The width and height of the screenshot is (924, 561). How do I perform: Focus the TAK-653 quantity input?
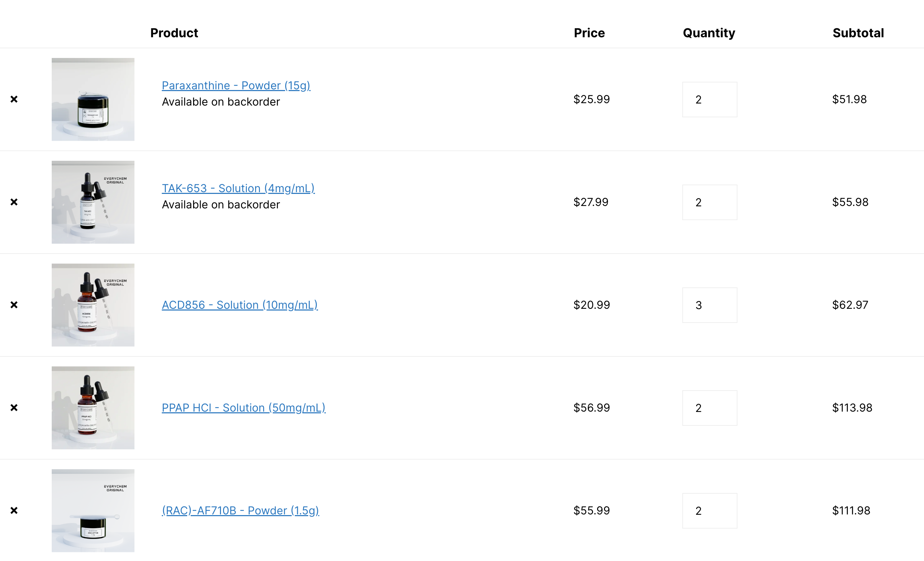[x=710, y=202]
